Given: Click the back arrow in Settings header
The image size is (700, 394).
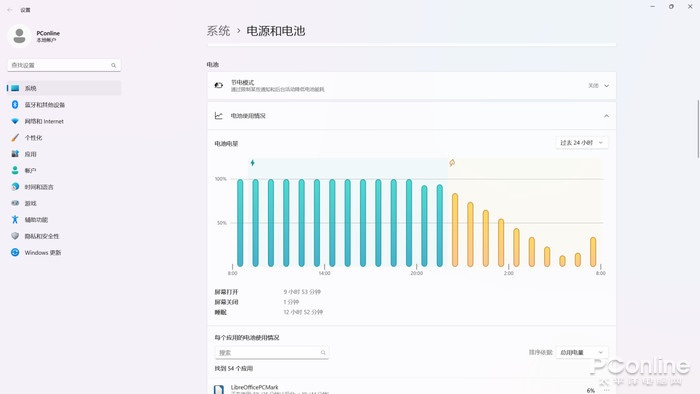Looking at the screenshot, I should click(x=10, y=10).
